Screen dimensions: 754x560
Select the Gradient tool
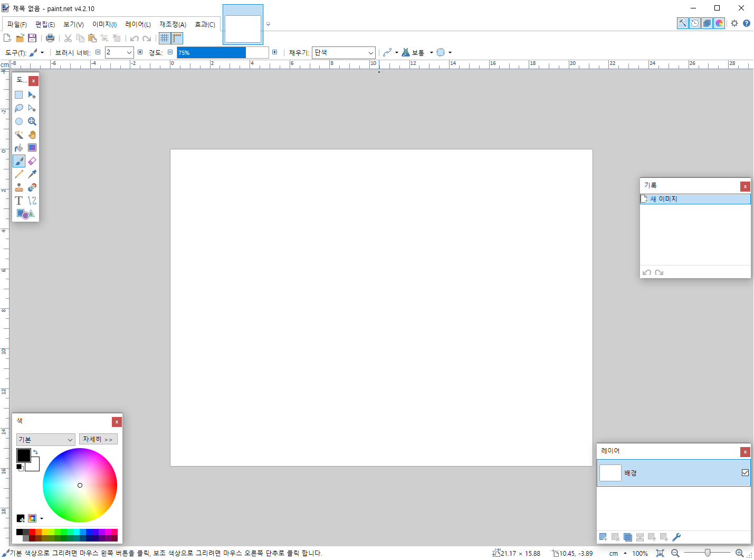pos(32,148)
